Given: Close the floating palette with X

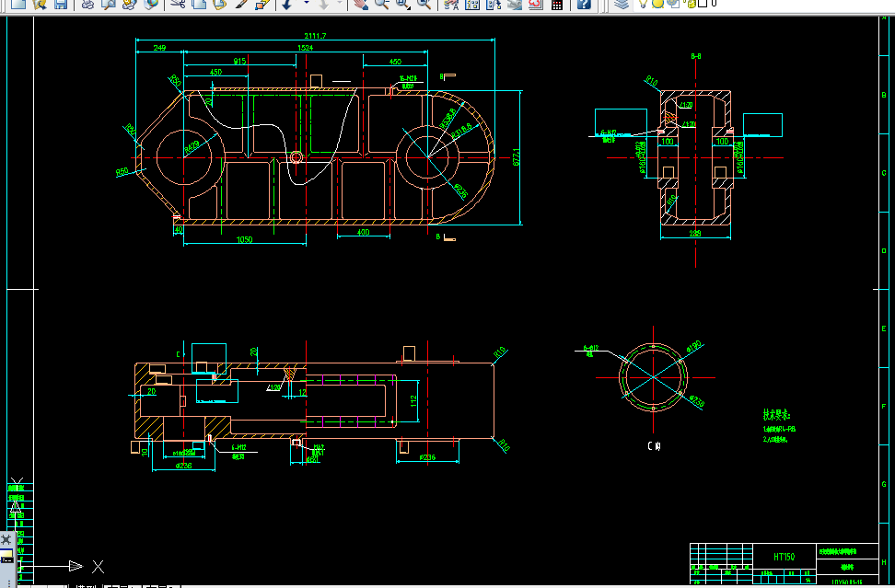Looking at the screenshot, I should (x=6, y=539).
